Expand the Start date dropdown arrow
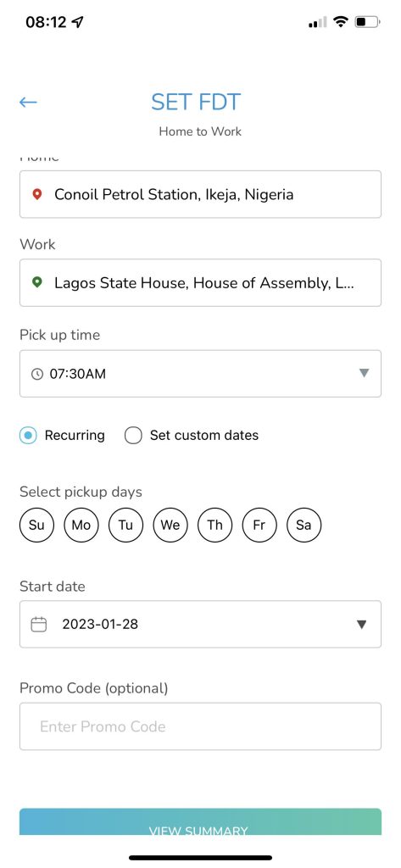The width and height of the screenshot is (401, 868). click(362, 625)
